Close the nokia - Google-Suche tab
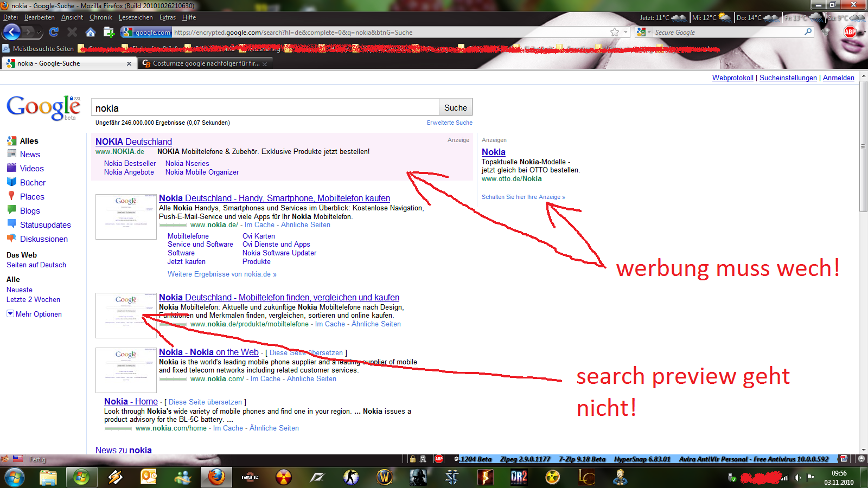The height and width of the screenshot is (488, 868). [x=129, y=63]
